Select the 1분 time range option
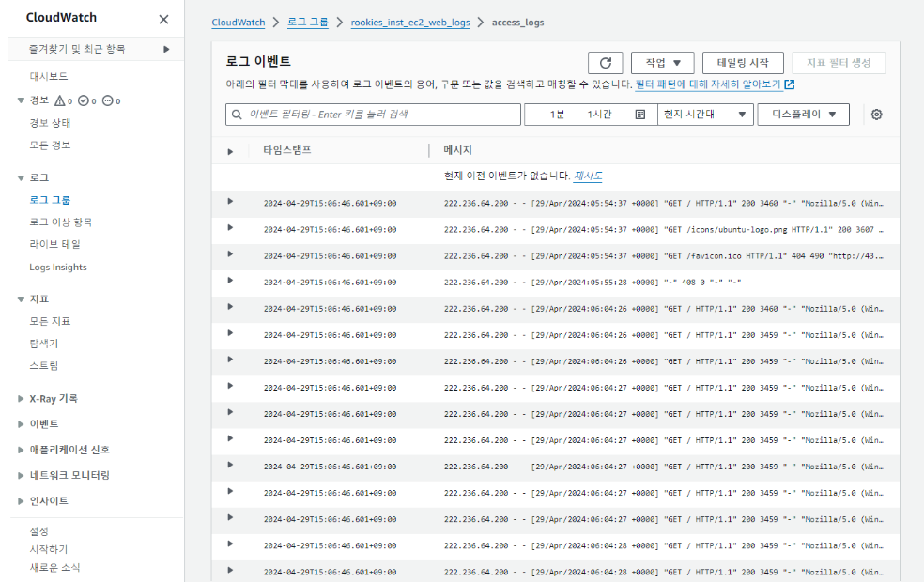This screenshot has height=582, width=924. point(558,115)
